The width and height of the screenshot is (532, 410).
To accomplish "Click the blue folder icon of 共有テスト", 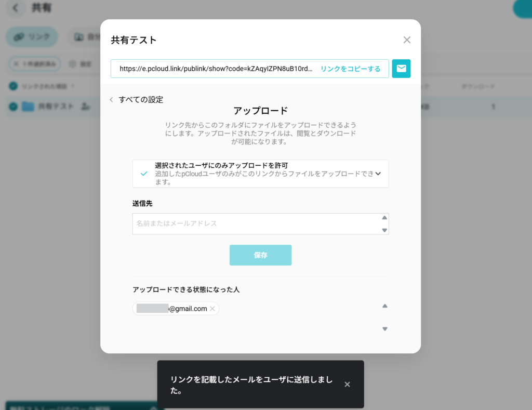I will pyautogui.click(x=28, y=107).
